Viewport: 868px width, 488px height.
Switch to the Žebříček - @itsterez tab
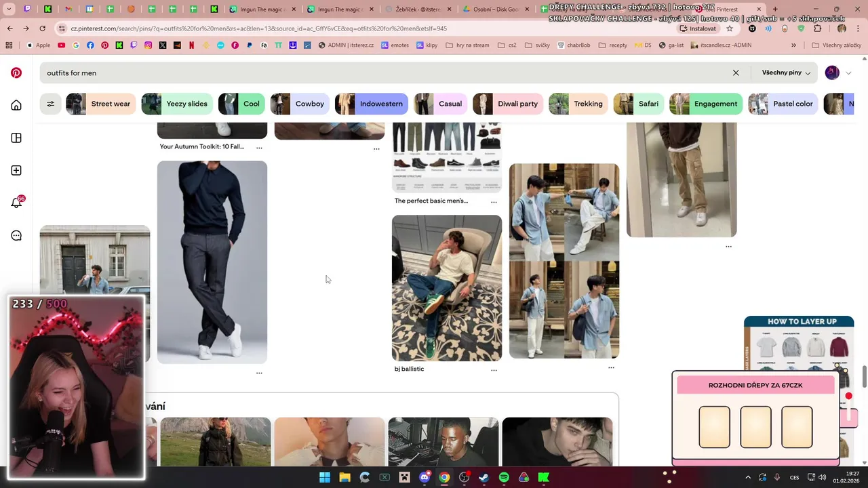417,9
